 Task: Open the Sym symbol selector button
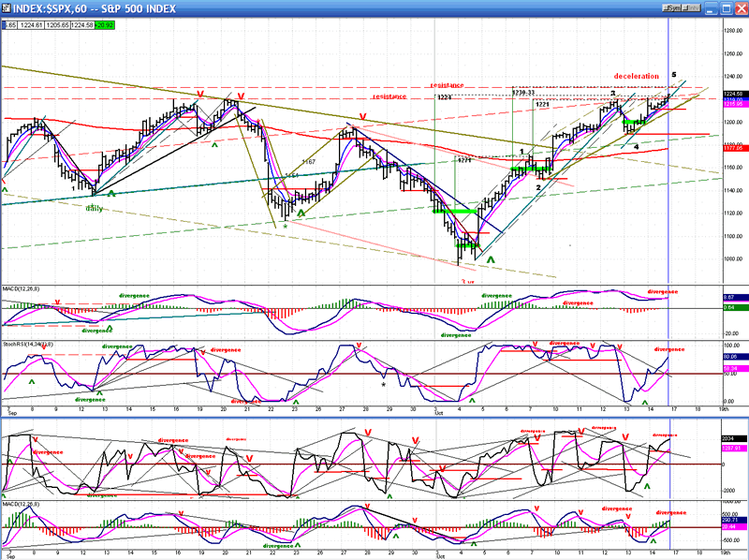[671, 7]
